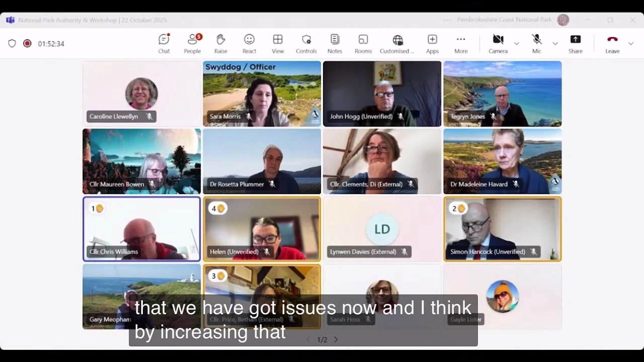Raise your hand in the meeting
644x362 pixels.
coord(220,43)
